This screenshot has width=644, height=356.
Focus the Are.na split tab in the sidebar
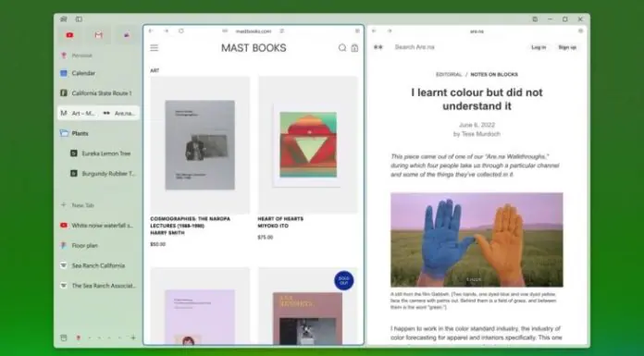[x=119, y=114]
